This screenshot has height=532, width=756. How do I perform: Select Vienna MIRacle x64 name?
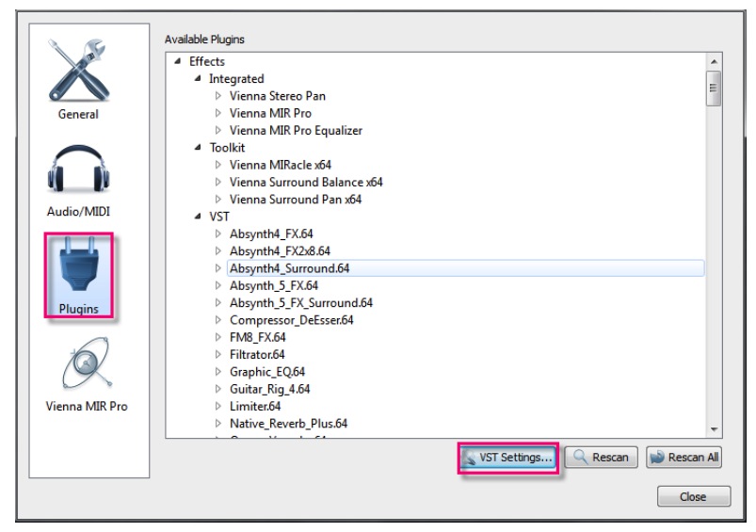281,165
